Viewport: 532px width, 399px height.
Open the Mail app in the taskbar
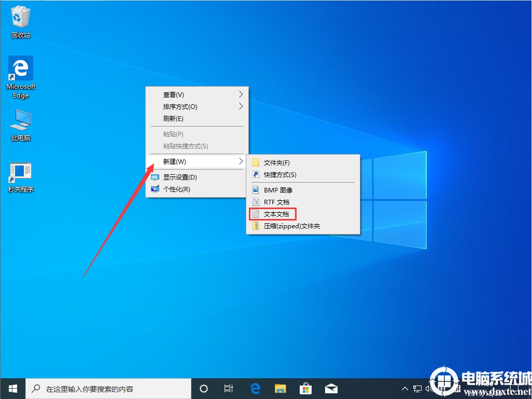pyautogui.click(x=331, y=388)
